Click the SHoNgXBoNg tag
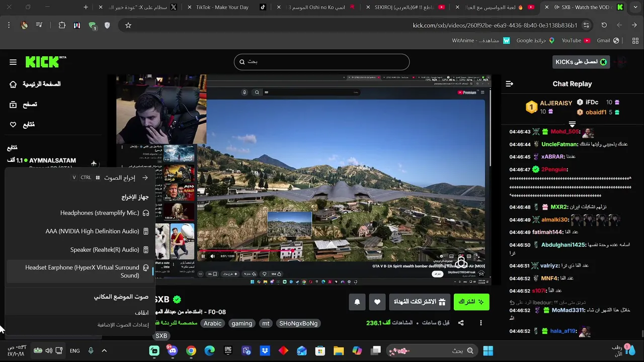The image size is (644, 362). (x=298, y=323)
